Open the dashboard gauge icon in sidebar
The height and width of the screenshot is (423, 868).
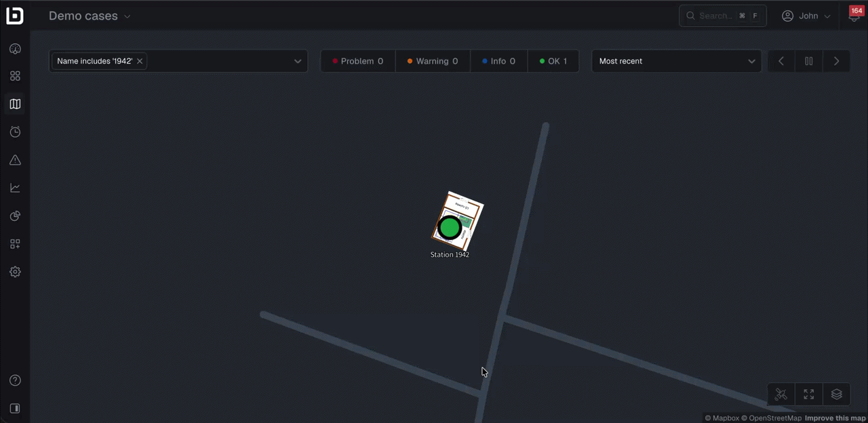point(15,49)
